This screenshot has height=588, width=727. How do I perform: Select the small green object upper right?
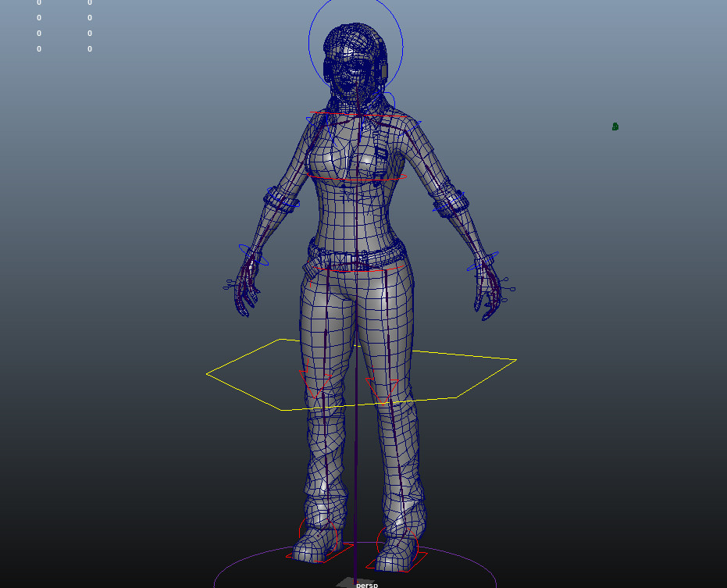(615, 127)
